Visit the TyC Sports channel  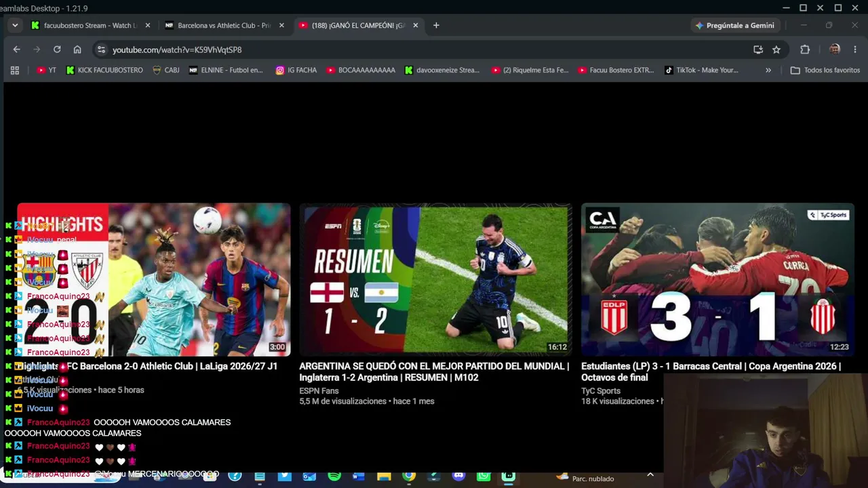(x=601, y=391)
